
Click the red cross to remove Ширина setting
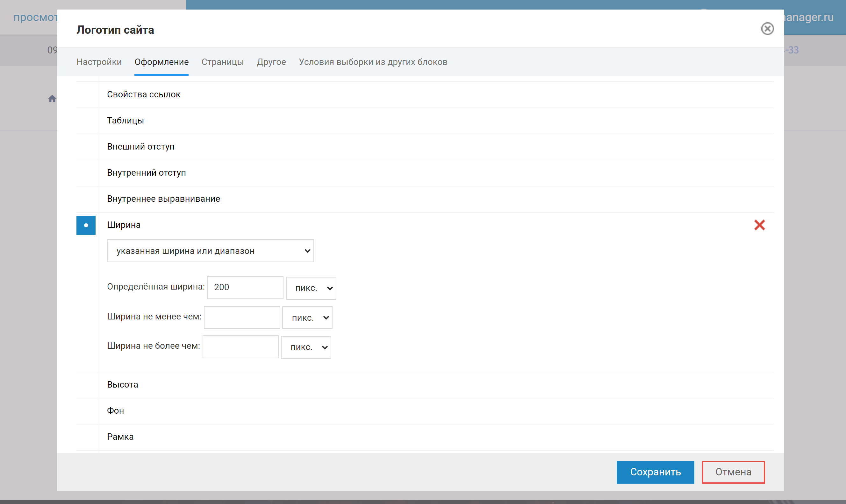coord(759,225)
